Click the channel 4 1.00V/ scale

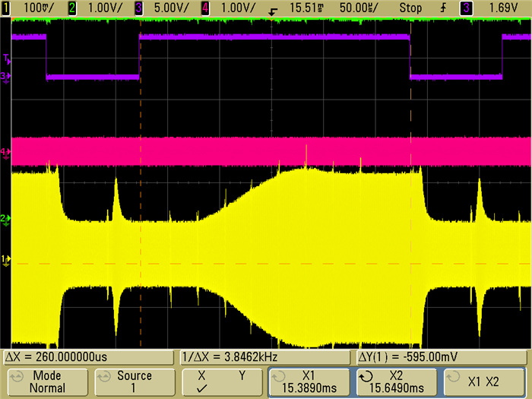tap(237, 8)
